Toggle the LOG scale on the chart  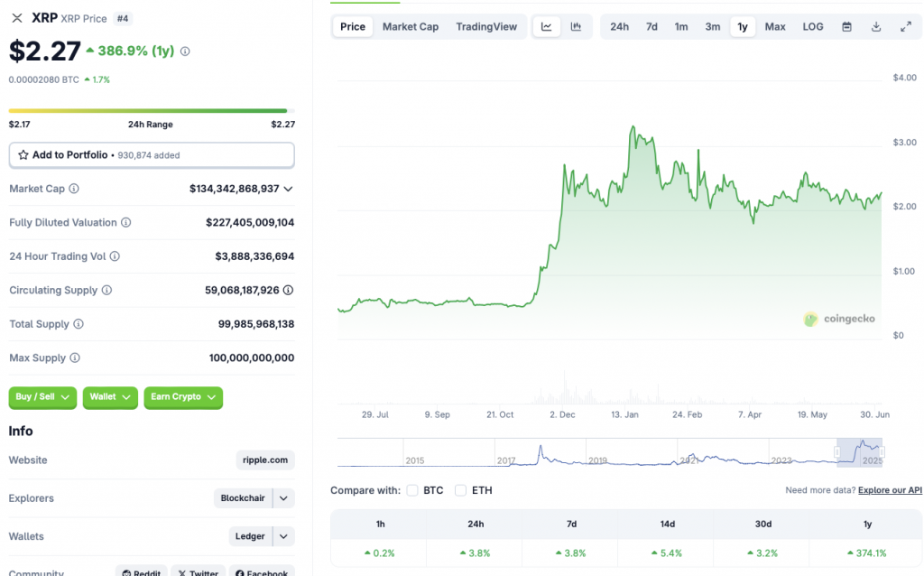coord(812,26)
